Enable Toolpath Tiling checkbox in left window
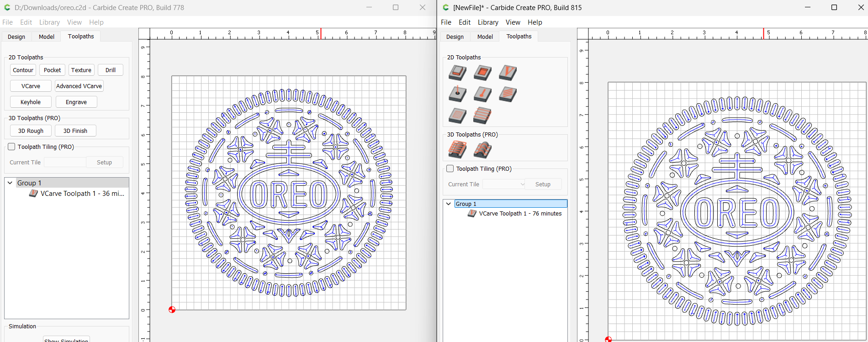 coord(12,147)
